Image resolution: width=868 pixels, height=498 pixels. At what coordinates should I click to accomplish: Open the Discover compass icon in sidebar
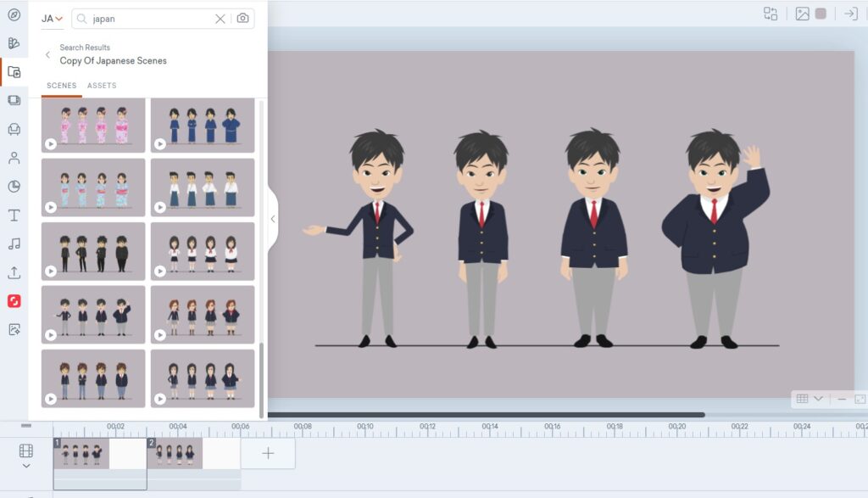point(14,14)
